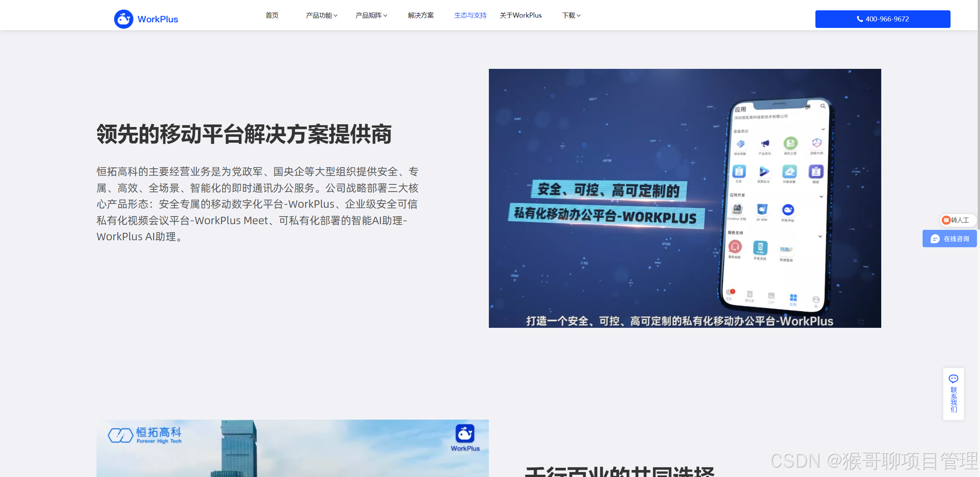
Task: Go to the 首页 menu item
Action: [x=272, y=15]
